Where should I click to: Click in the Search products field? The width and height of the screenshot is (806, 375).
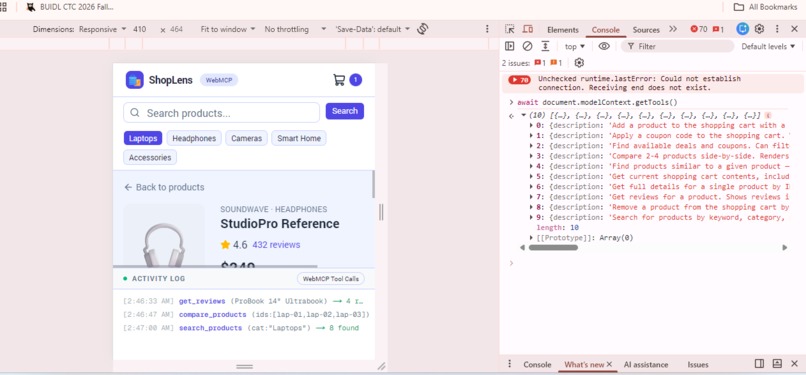pos(222,112)
